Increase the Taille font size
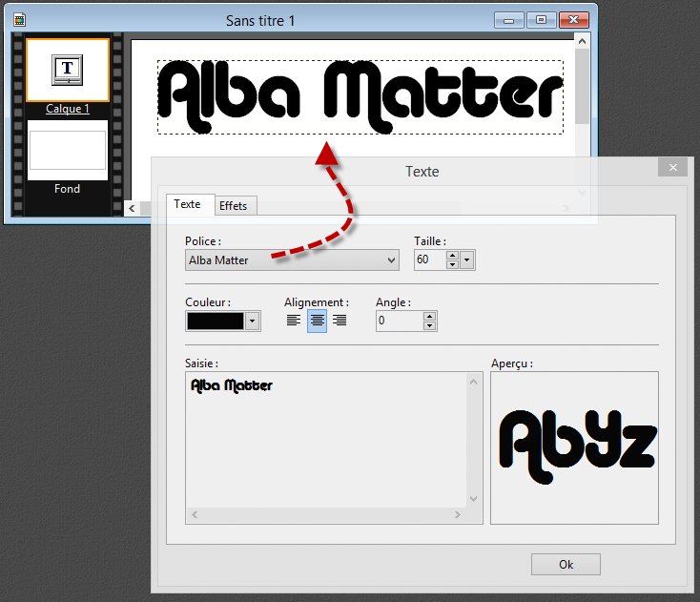Viewport: 700px width, 602px height. pos(452,255)
